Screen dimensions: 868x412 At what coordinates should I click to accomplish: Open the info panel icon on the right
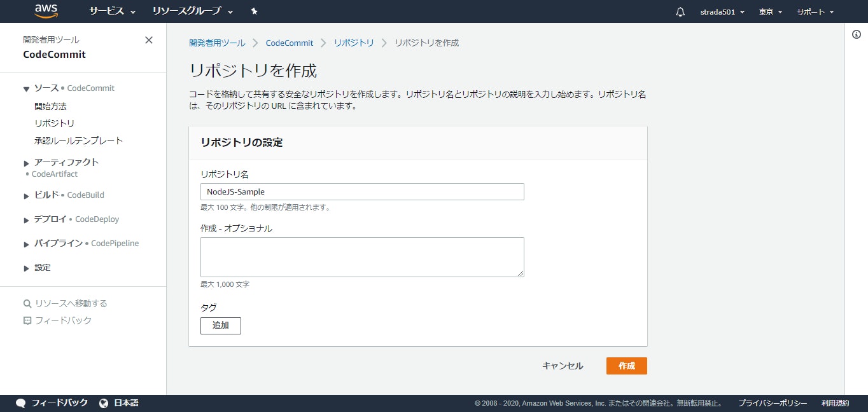[x=856, y=35]
